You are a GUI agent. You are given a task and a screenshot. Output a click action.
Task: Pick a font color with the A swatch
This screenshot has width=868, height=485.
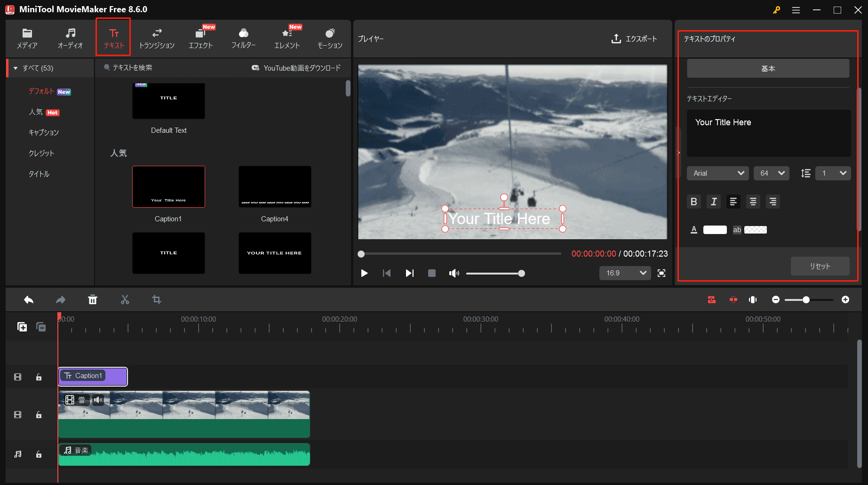(x=694, y=229)
